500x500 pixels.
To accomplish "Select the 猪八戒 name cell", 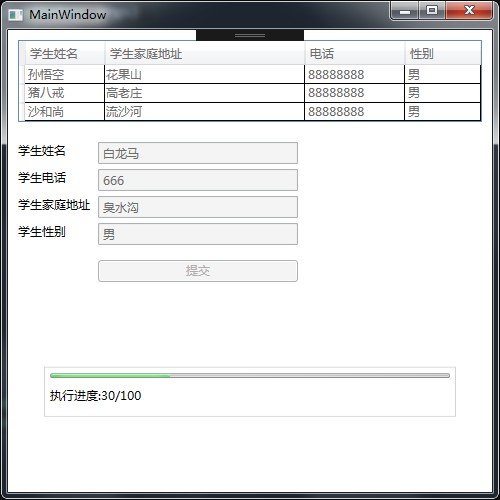I will 65,93.
